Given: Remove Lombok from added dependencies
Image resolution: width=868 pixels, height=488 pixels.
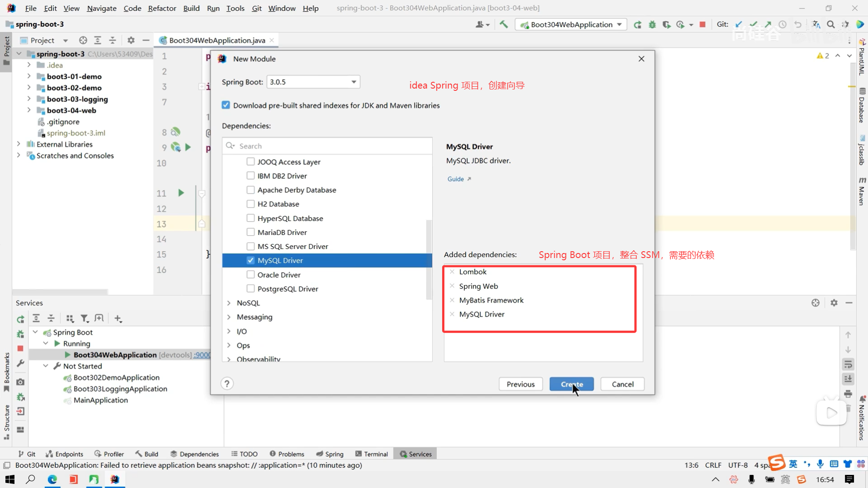Looking at the screenshot, I should 452,272.
